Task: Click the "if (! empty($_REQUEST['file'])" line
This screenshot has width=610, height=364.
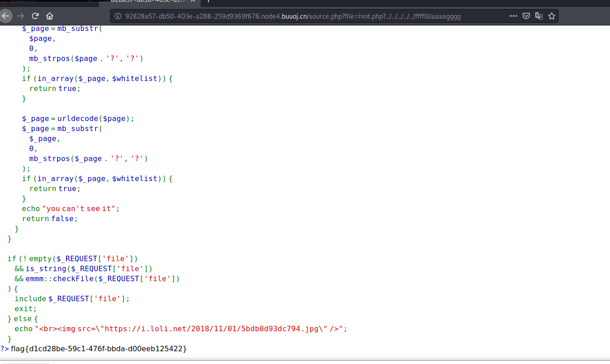Action: pyautogui.click(x=72, y=259)
